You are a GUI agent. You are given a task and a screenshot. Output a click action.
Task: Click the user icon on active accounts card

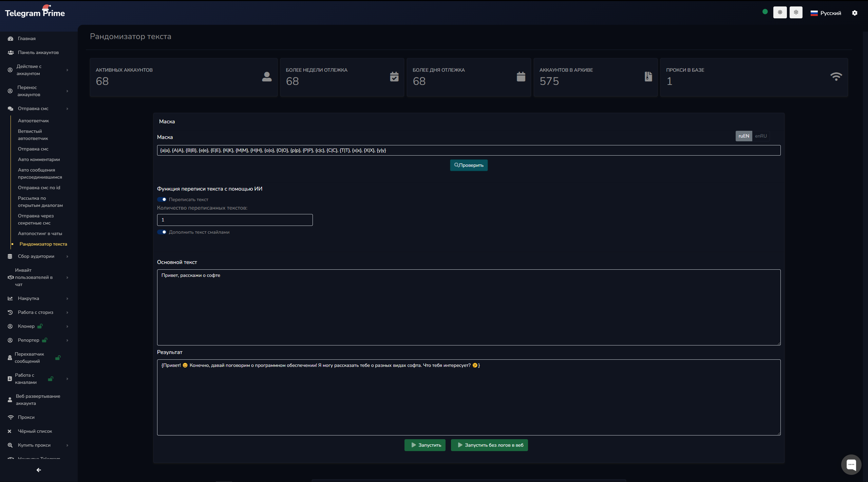tap(267, 77)
